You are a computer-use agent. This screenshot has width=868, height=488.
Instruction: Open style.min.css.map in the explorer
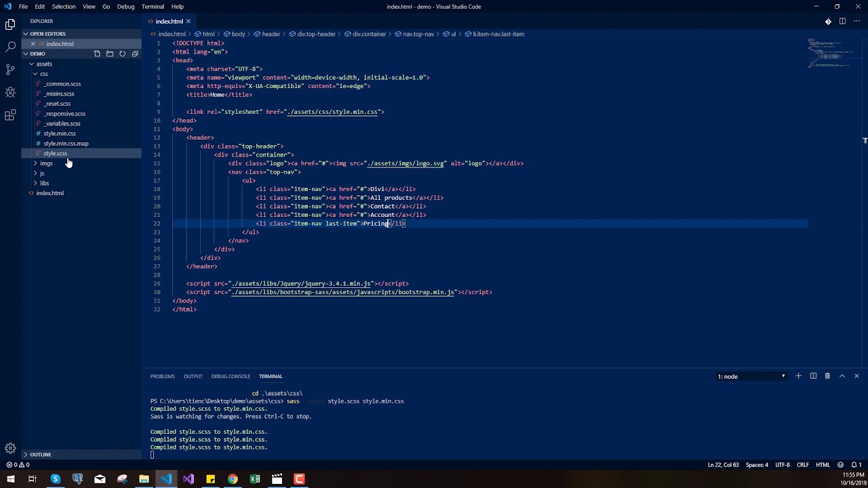tap(66, 144)
